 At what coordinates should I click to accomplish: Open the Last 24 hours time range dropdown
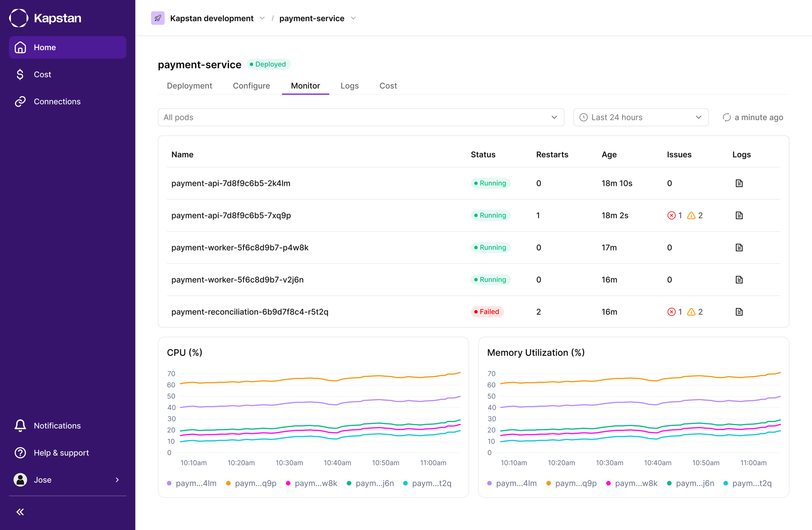[x=641, y=117]
